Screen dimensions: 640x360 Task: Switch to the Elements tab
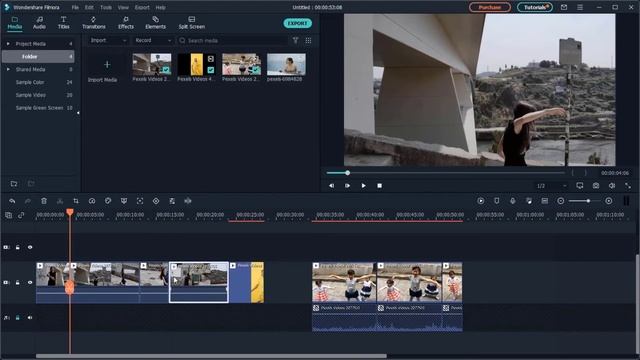tap(156, 23)
